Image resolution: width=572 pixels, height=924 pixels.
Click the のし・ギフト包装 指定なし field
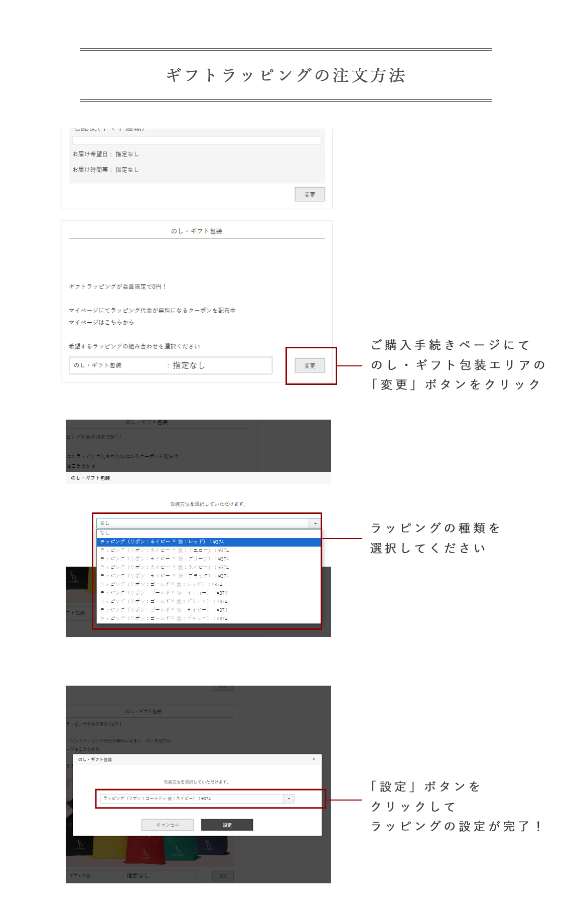(x=170, y=365)
